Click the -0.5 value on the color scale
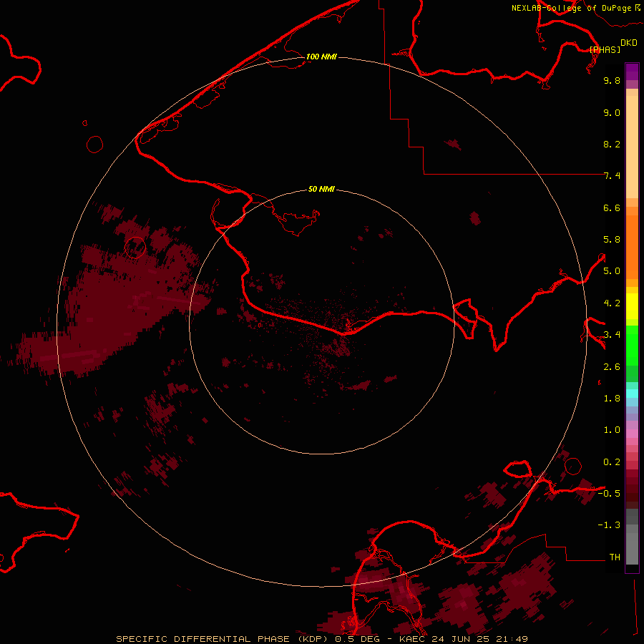 click(609, 494)
